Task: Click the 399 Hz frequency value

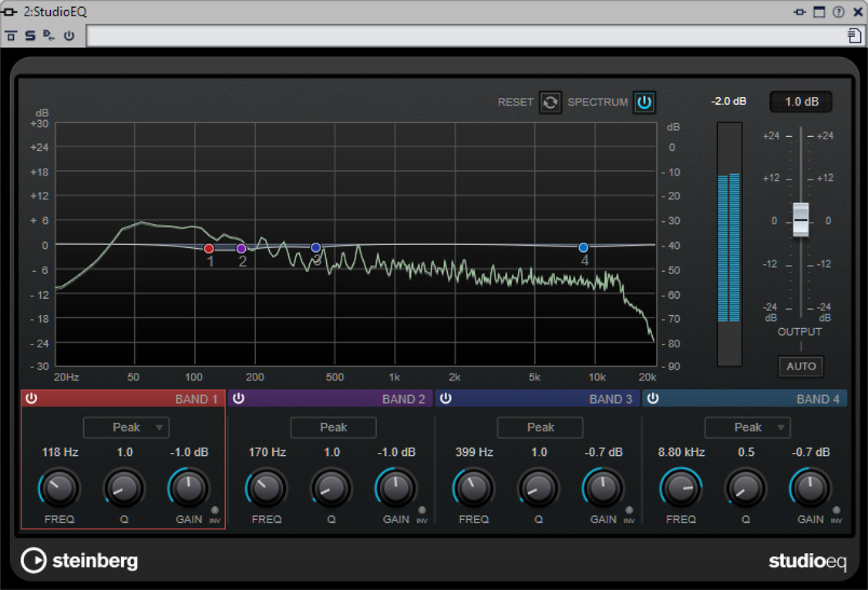Action: coord(474,452)
